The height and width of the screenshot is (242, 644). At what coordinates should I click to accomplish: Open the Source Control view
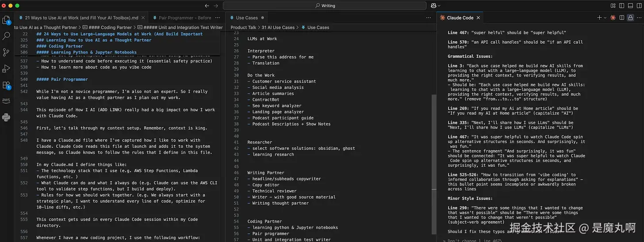[6, 52]
